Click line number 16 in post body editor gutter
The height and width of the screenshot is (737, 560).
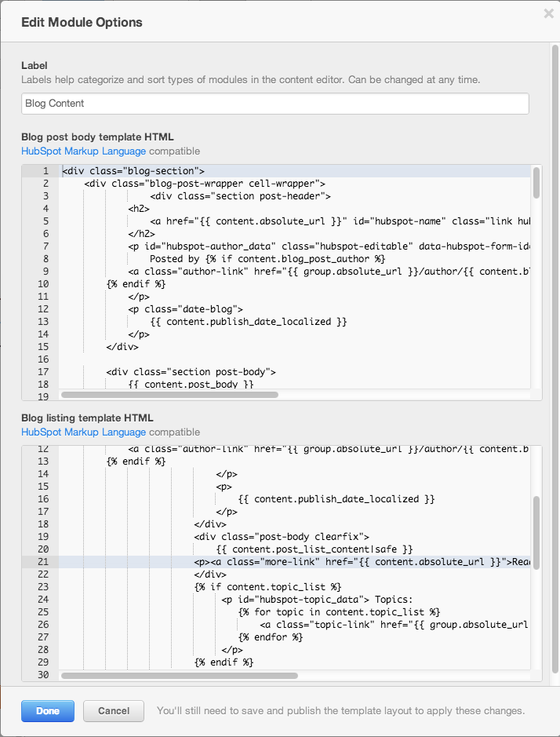pos(43,359)
